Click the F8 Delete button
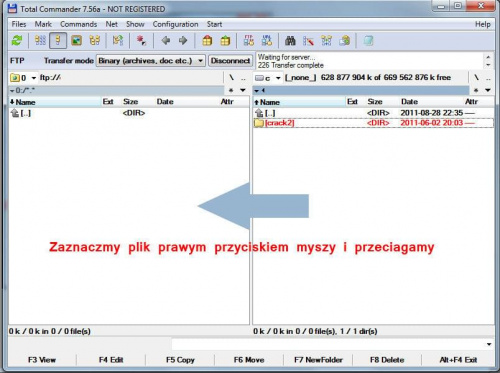 [x=387, y=360]
